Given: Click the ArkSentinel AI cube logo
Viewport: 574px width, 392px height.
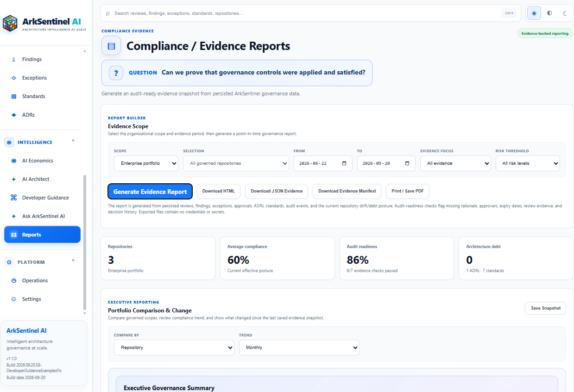Looking at the screenshot, I should [10, 24].
